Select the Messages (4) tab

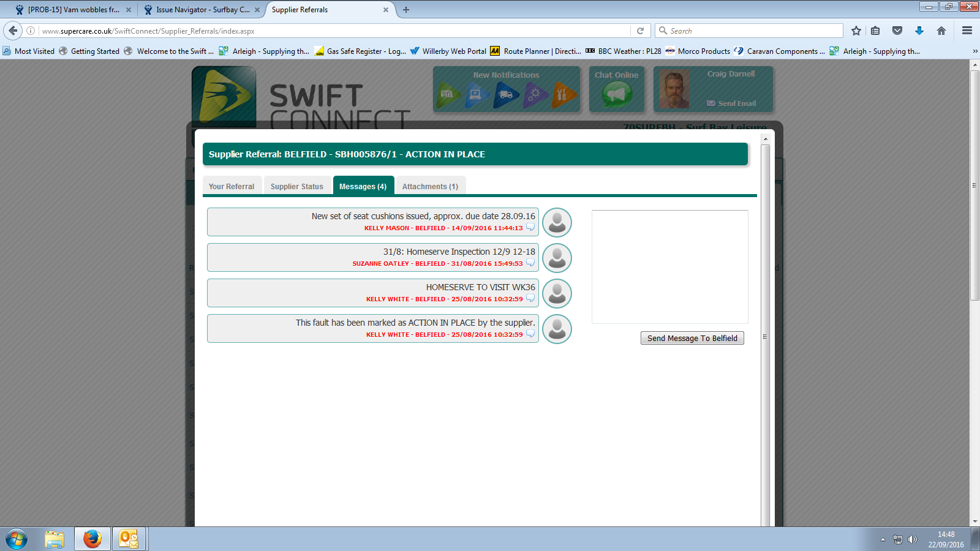coord(363,186)
